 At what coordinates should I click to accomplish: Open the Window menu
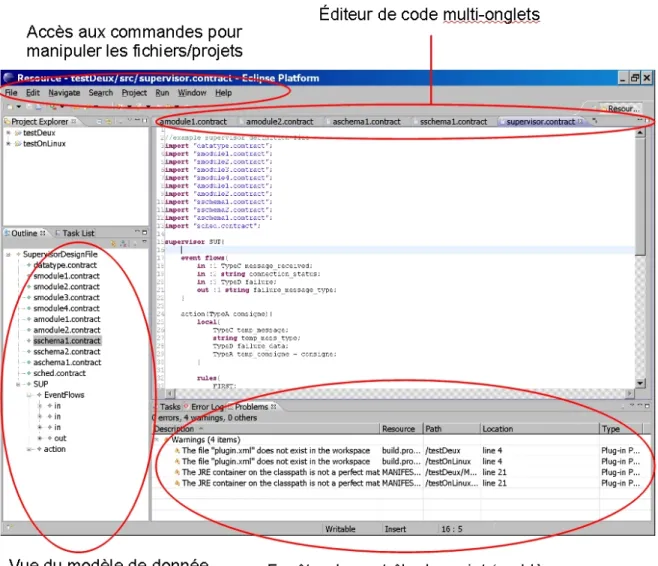tap(192, 93)
